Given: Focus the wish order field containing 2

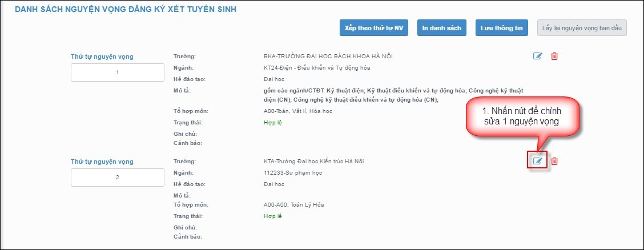Looking at the screenshot, I should coord(118,178).
